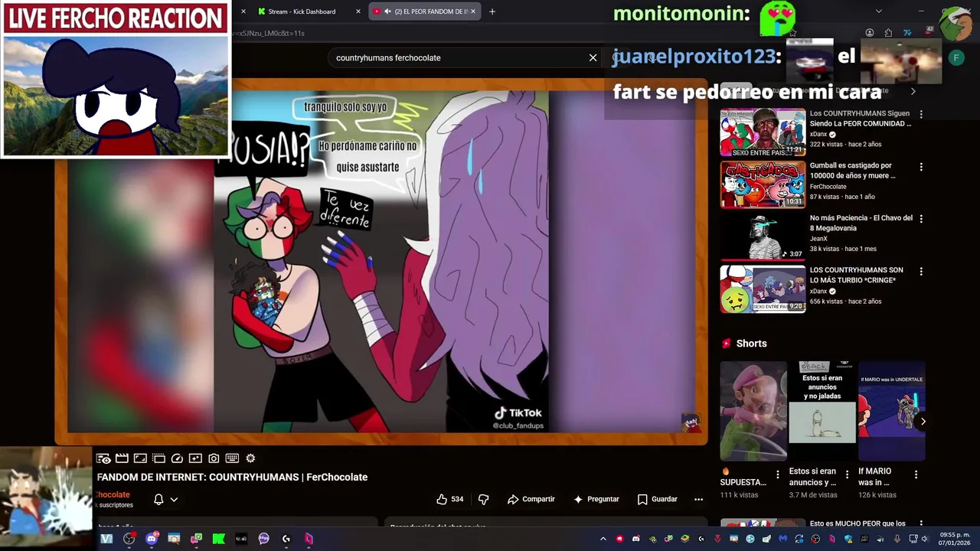
Task: Open the If MARIO was in UNDERTALE short
Action: [x=891, y=411]
